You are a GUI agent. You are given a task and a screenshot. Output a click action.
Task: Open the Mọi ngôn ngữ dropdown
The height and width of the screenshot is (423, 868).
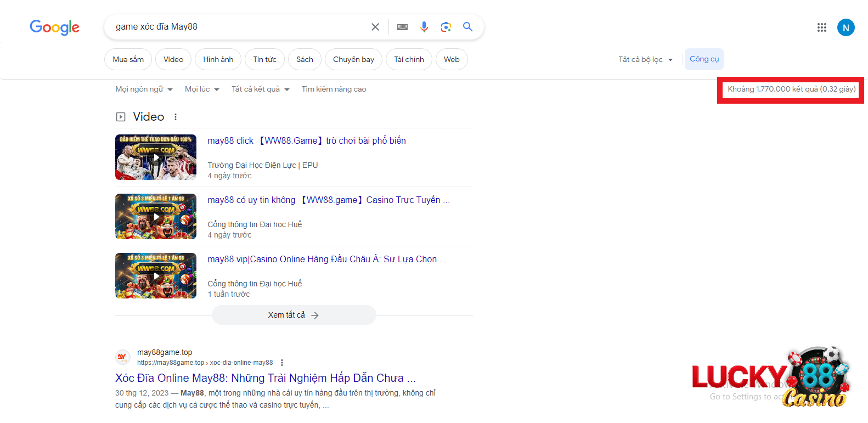144,89
